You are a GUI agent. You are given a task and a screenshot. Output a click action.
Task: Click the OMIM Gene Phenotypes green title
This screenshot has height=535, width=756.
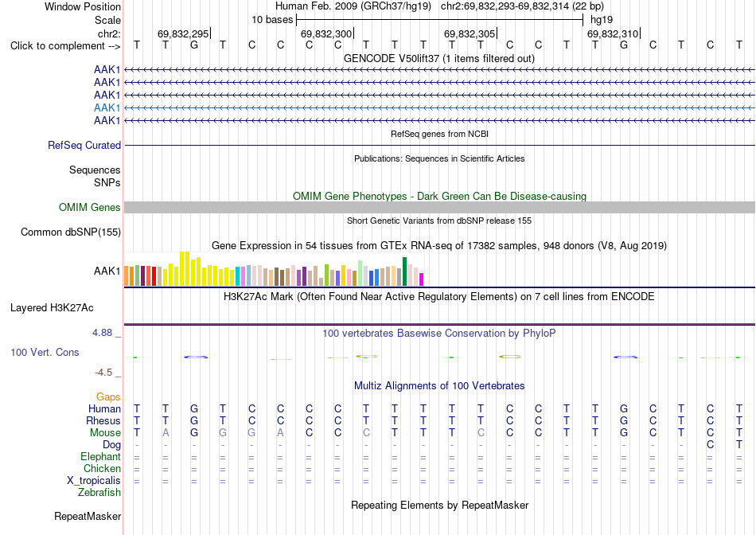pyautogui.click(x=439, y=197)
